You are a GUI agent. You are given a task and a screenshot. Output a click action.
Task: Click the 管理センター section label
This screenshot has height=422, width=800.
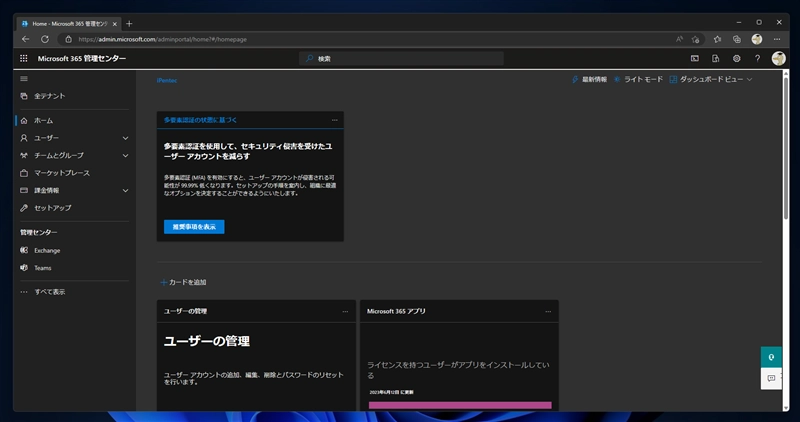pyautogui.click(x=39, y=233)
